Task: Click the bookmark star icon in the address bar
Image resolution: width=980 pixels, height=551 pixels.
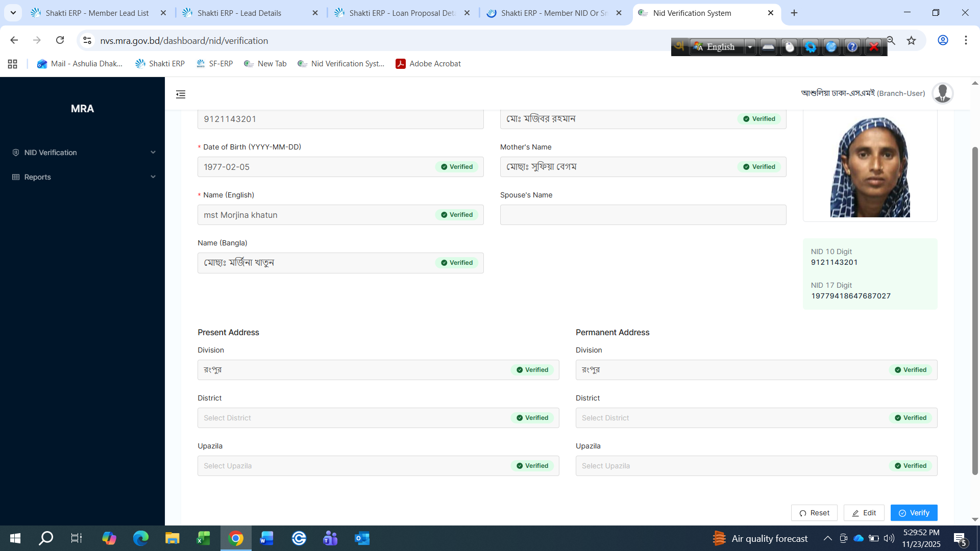Action: click(911, 41)
